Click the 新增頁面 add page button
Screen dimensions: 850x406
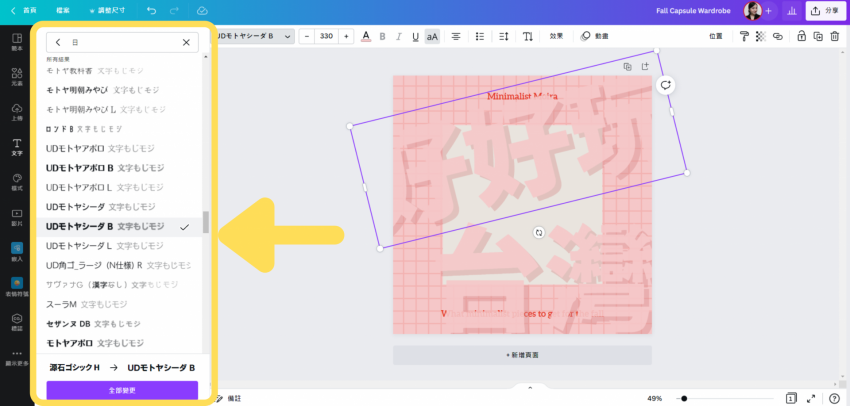coord(522,355)
